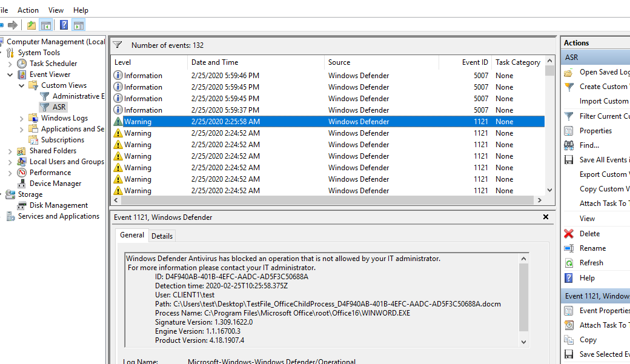This screenshot has width=630, height=364.
Task: Open the Help menu
Action: tap(81, 10)
